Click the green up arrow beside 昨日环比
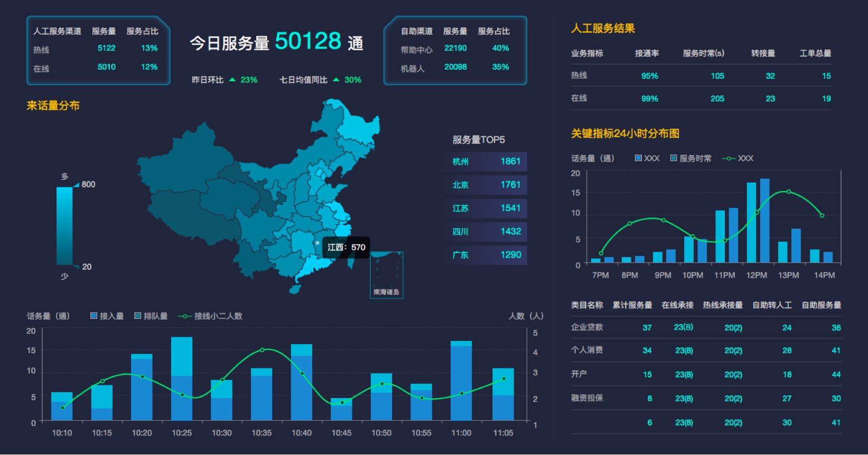This screenshot has height=455, width=868. point(232,80)
